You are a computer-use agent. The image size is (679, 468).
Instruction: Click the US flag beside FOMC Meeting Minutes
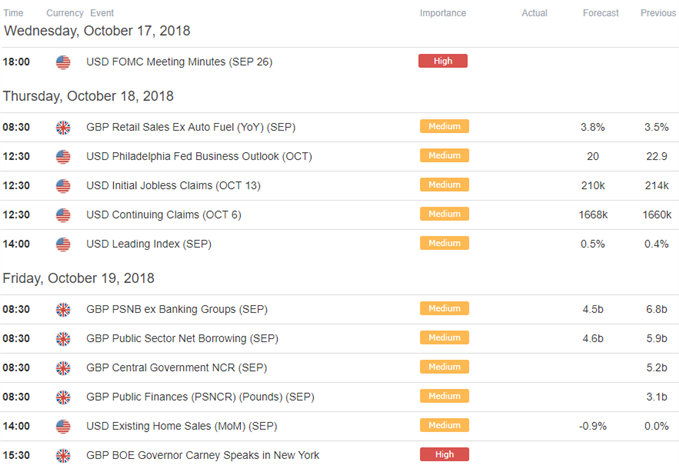click(x=63, y=62)
